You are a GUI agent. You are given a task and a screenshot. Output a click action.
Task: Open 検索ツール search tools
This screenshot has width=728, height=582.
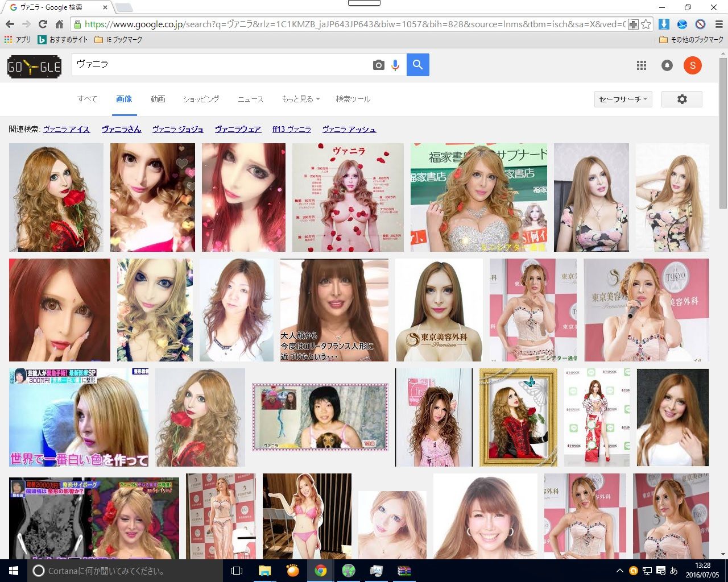pos(353,99)
